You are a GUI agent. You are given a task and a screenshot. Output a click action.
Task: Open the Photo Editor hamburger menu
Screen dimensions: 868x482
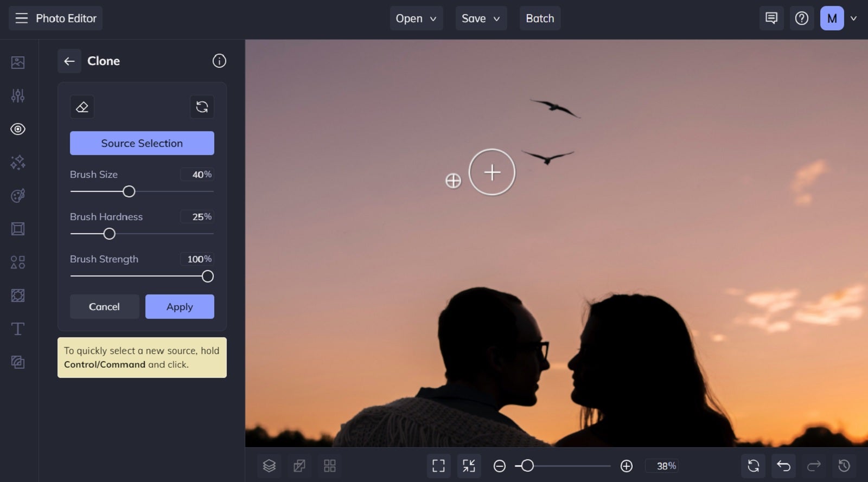[21, 18]
